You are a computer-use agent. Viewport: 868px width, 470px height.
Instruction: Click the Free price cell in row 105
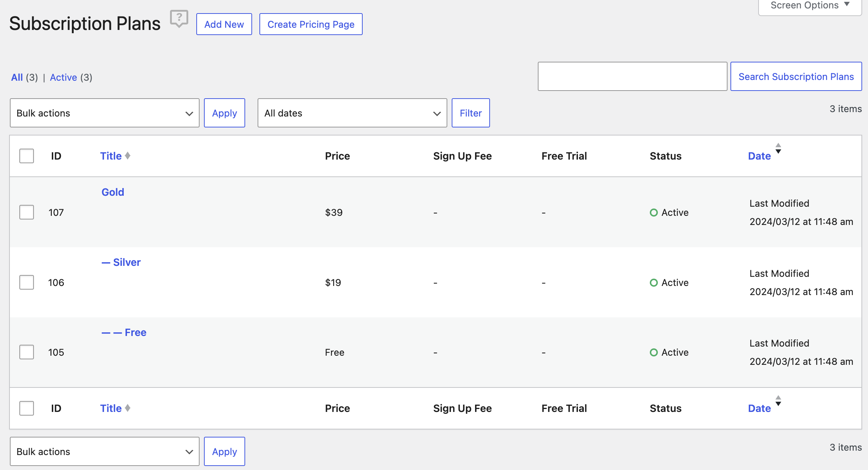[x=335, y=352]
